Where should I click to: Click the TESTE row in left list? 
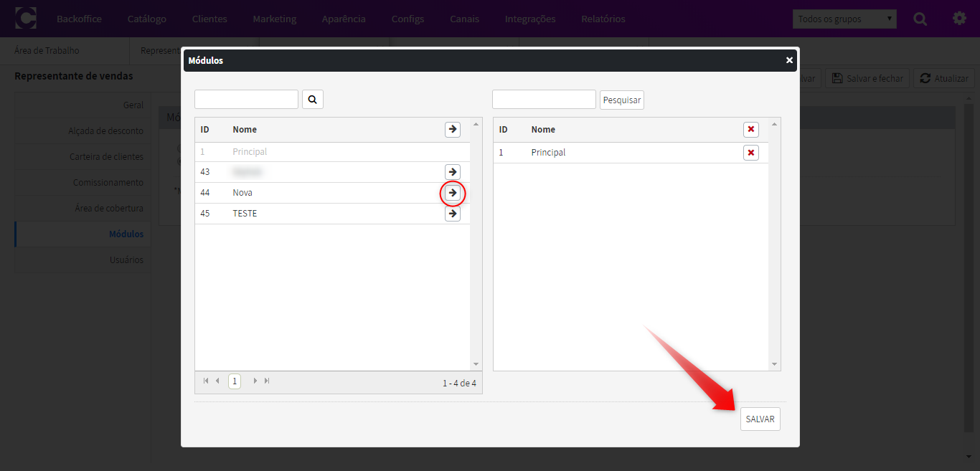click(333, 214)
